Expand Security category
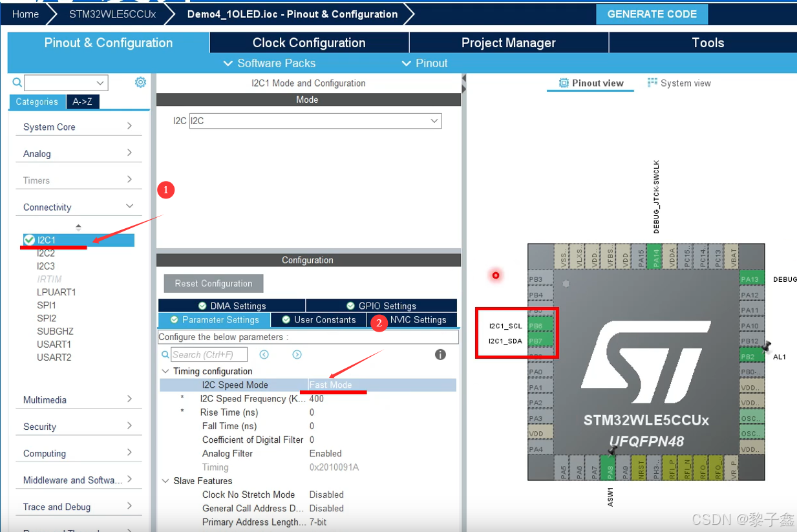This screenshot has width=797, height=532. click(x=78, y=427)
